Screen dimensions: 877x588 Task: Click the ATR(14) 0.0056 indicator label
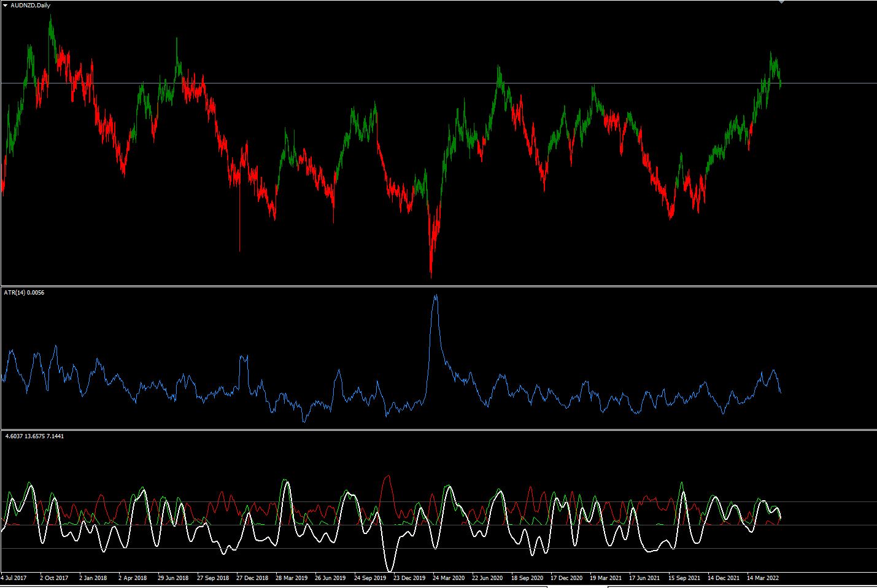point(24,292)
